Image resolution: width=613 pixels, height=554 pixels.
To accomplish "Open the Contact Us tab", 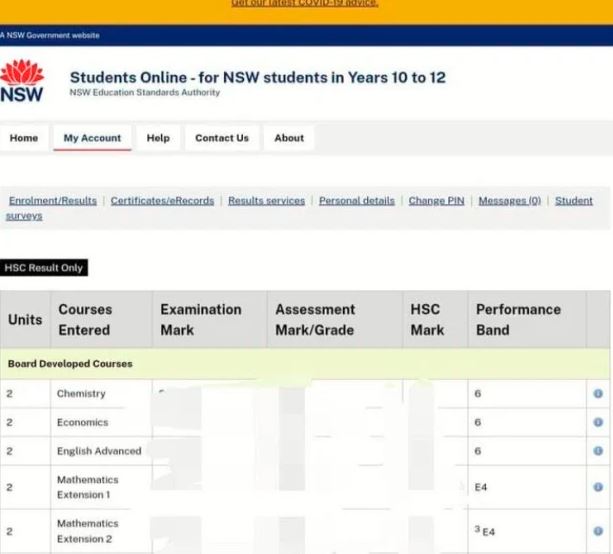I will [222, 138].
